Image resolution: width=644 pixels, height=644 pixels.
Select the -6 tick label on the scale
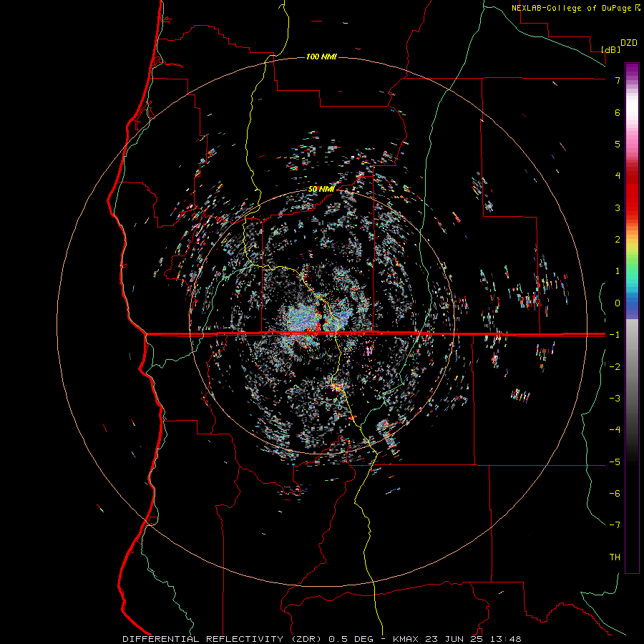[615, 494]
